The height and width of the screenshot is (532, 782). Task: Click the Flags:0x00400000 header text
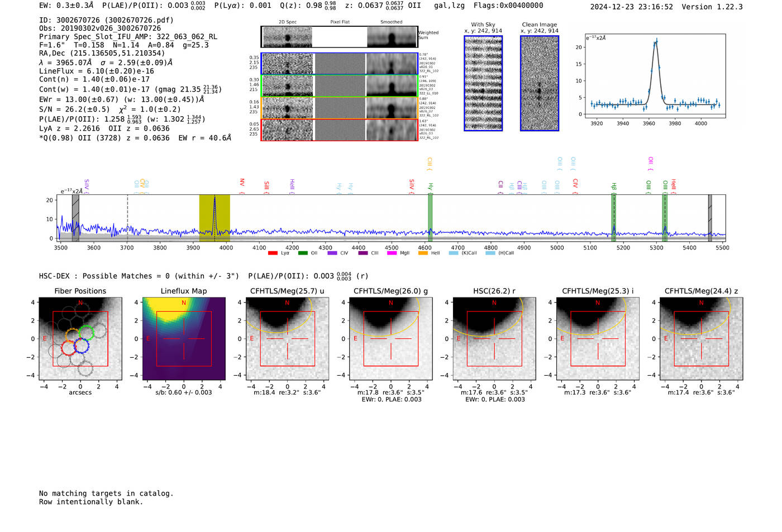pyautogui.click(x=508, y=6)
